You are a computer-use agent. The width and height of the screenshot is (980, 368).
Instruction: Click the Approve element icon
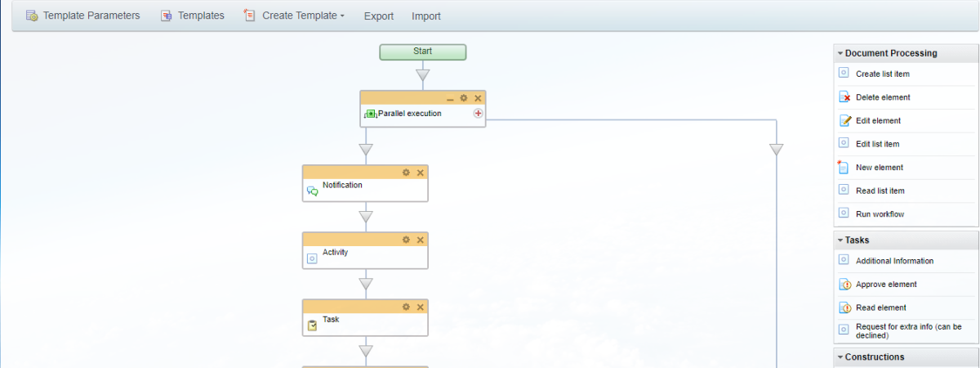[844, 285]
